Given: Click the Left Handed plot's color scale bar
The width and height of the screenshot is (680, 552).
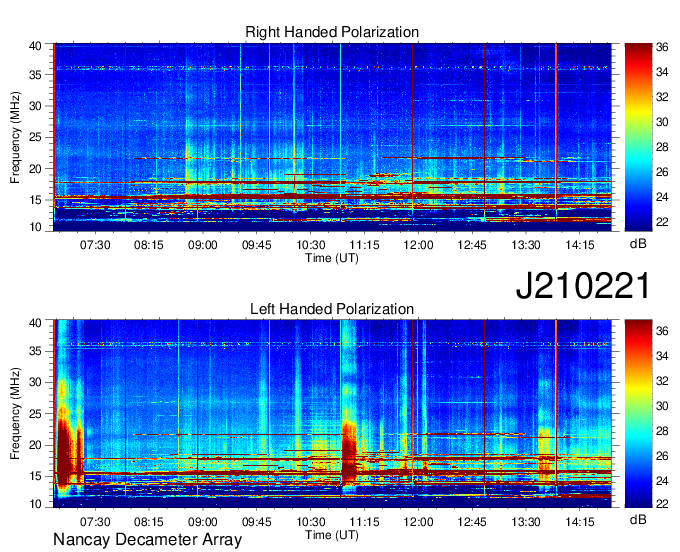Looking at the screenshot, I should [638, 413].
